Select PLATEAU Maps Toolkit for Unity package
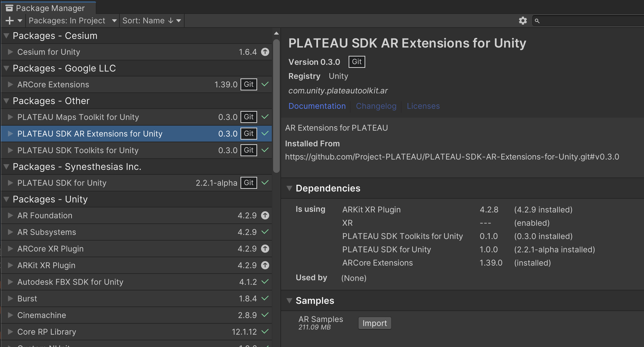Screen dimensions: 644x347 (136, 117)
